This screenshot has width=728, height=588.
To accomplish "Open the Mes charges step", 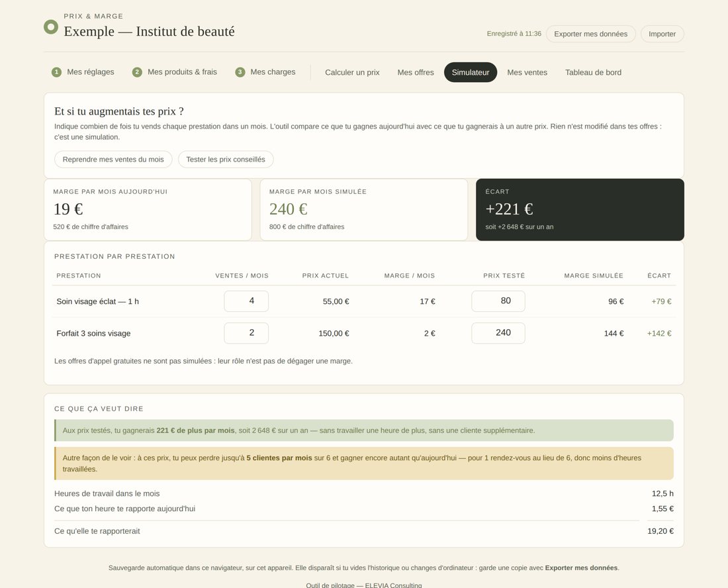I will [266, 72].
